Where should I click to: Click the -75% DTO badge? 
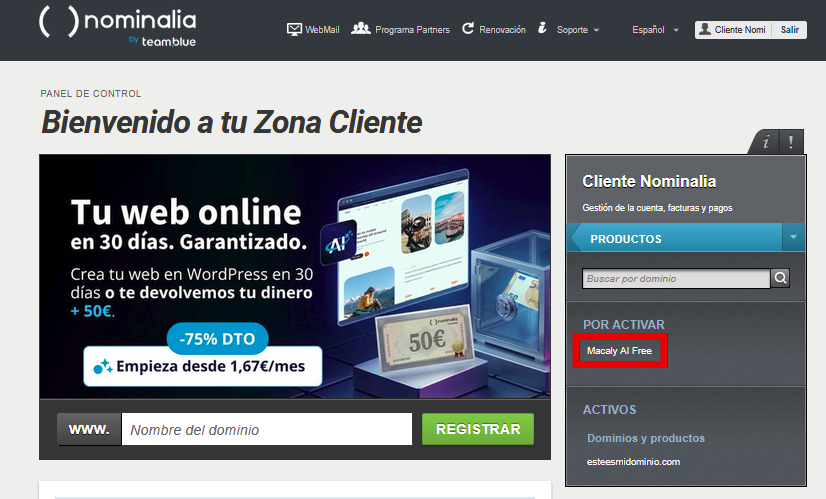click(x=218, y=339)
